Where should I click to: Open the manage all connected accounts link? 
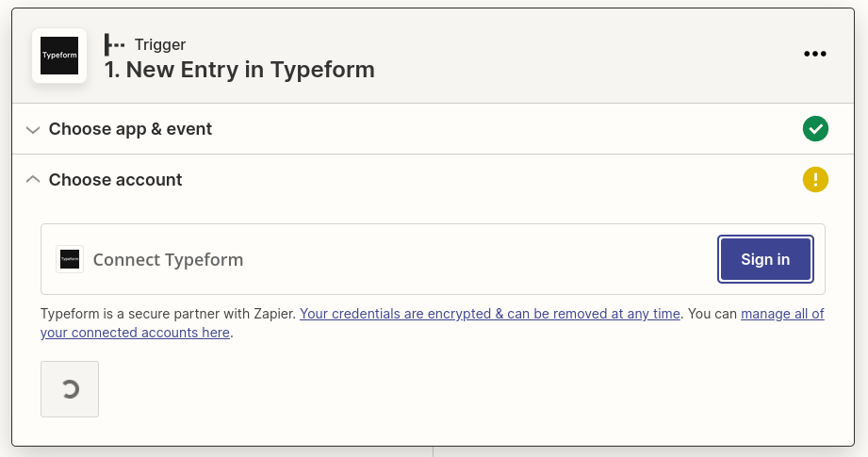tap(433, 323)
